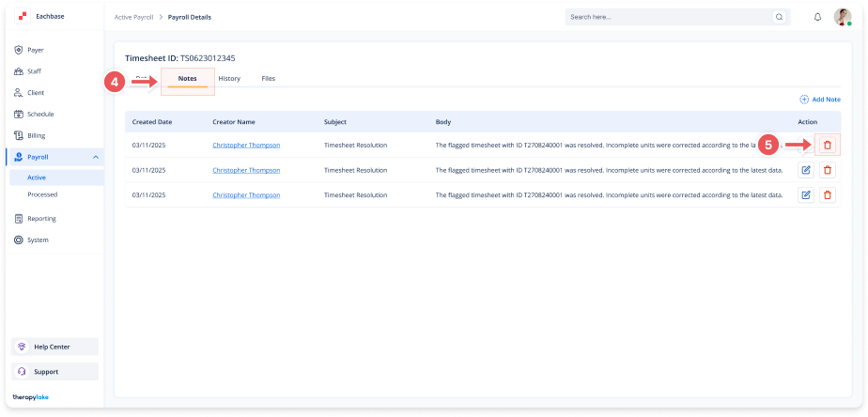Collapse the Payroll menu chevron

coord(96,157)
